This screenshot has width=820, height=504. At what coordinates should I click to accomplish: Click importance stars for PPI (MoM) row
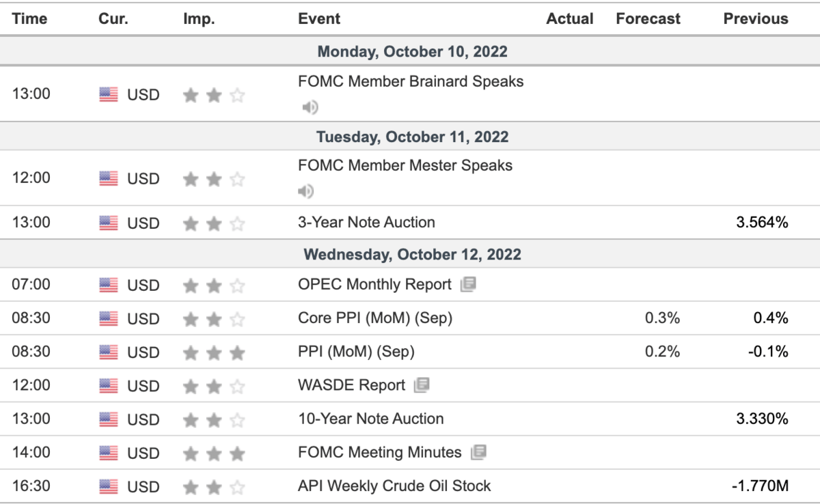click(214, 352)
